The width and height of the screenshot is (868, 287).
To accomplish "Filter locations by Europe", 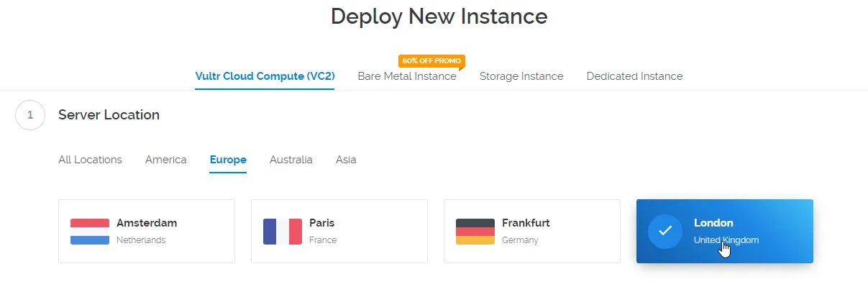I will [x=228, y=160].
